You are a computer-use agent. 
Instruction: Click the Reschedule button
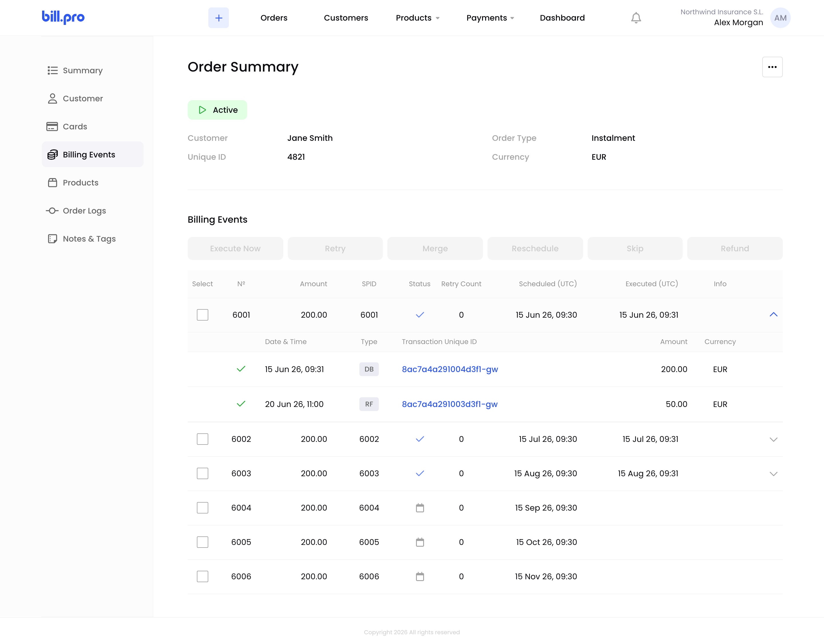[535, 248]
